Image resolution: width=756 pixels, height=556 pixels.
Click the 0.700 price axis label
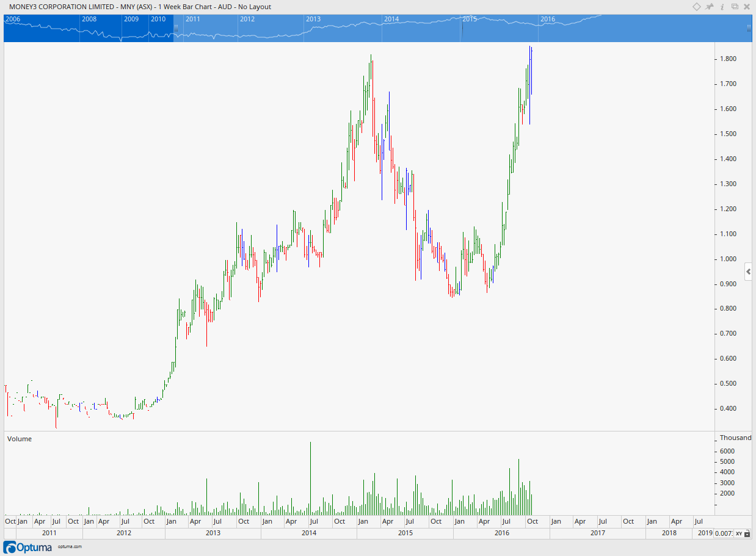pos(727,334)
